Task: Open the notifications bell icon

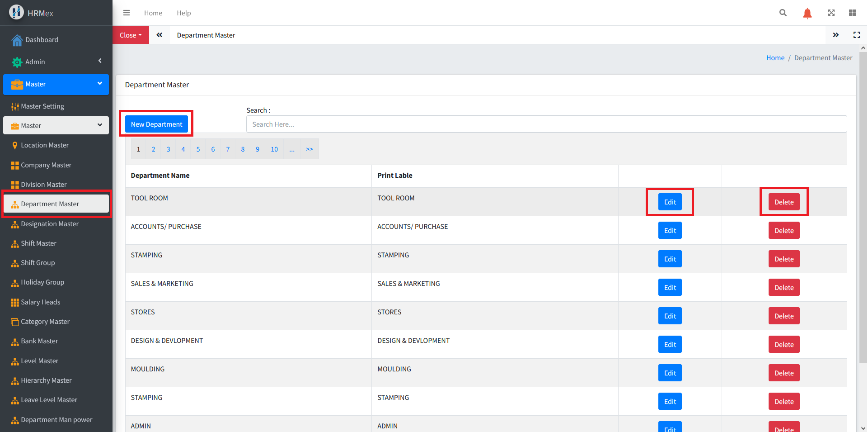Action: [x=807, y=13]
